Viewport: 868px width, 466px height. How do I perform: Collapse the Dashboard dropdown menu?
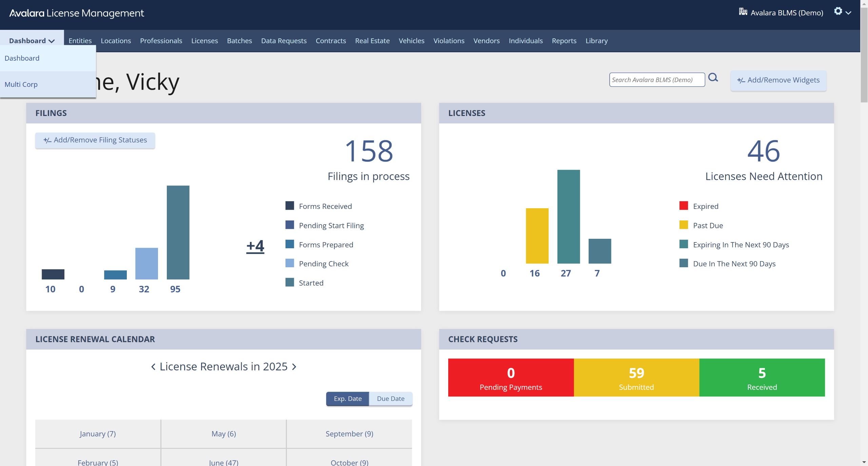click(32, 41)
